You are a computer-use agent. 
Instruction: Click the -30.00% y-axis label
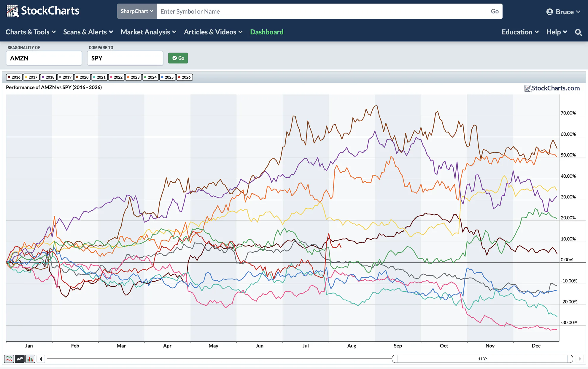pyautogui.click(x=569, y=323)
